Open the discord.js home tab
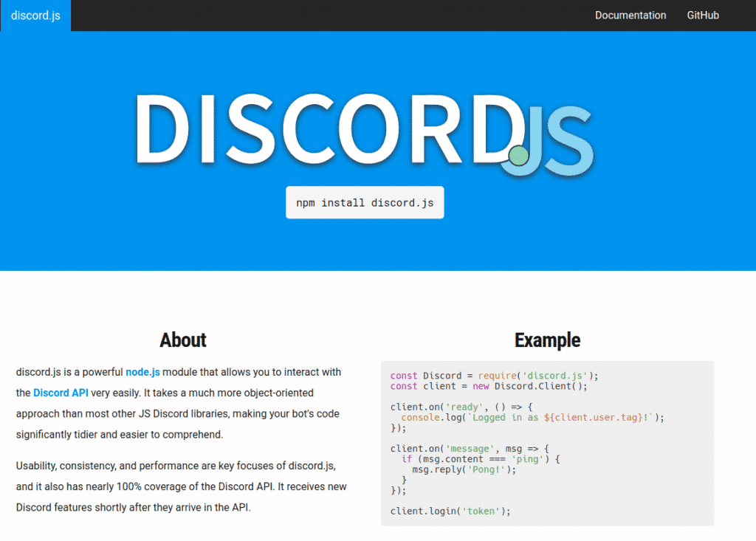 (35, 15)
